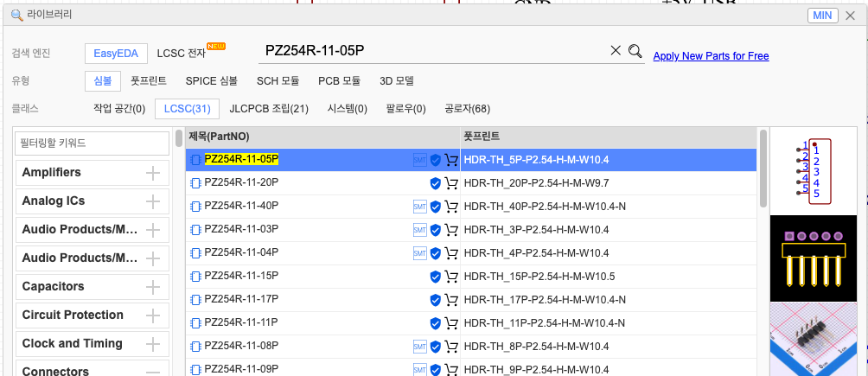Screen dimensions: 868x376
Task: Select class JLCPCB 조립(21)
Action: click(x=269, y=109)
